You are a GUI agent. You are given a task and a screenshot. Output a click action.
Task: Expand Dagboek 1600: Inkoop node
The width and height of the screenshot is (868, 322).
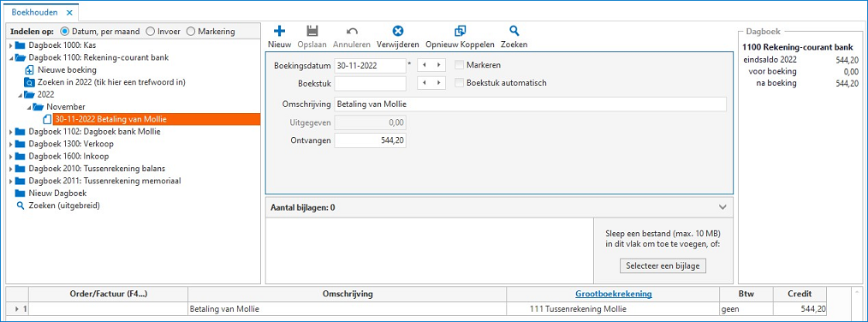[10, 156]
